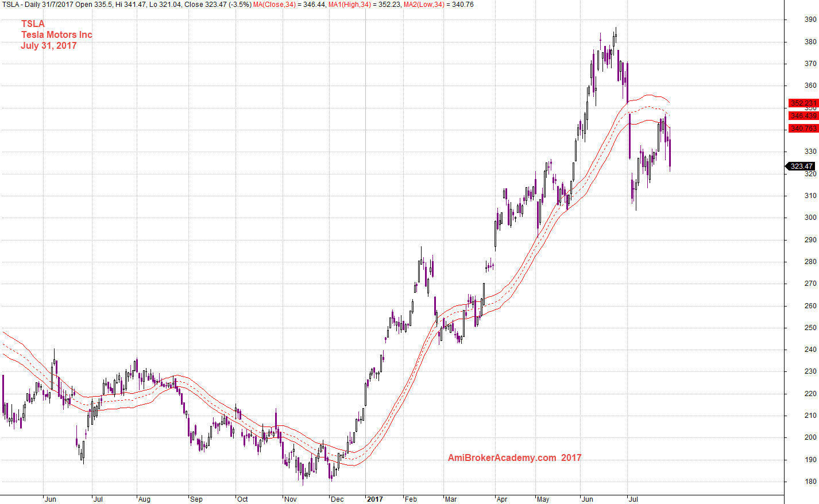
Task: Click the 190 value on price axis
Action: click(810, 460)
